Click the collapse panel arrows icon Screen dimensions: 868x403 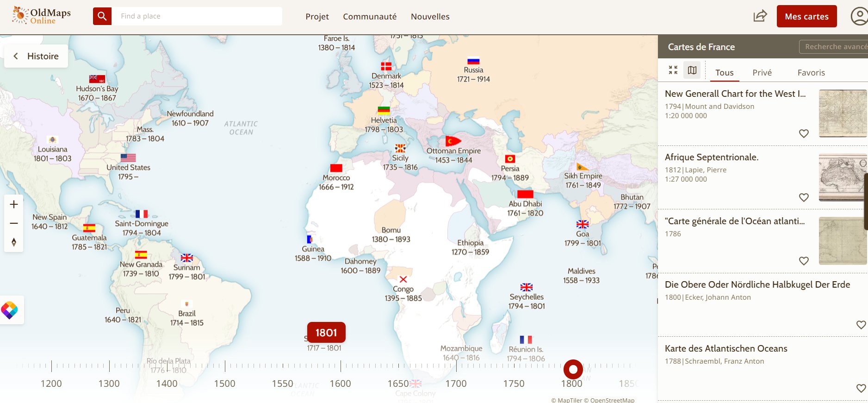pyautogui.click(x=673, y=70)
